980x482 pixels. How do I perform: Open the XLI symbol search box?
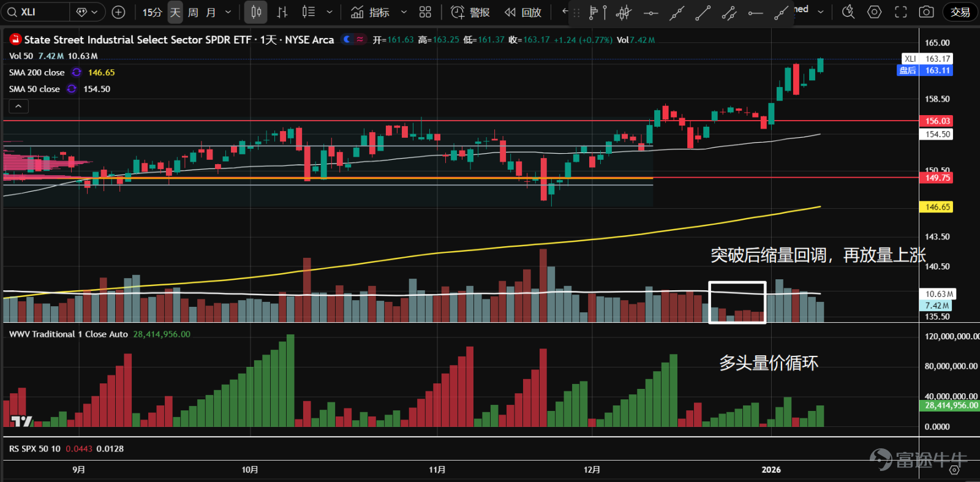34,12
